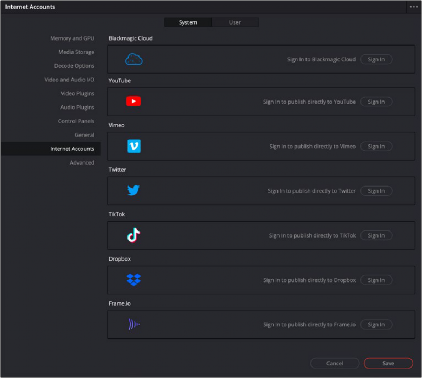The height and width of the screenshot is (378, 422).
Task: Switch to the System tab
Action: pyautogui.click(x=188, y=22)
